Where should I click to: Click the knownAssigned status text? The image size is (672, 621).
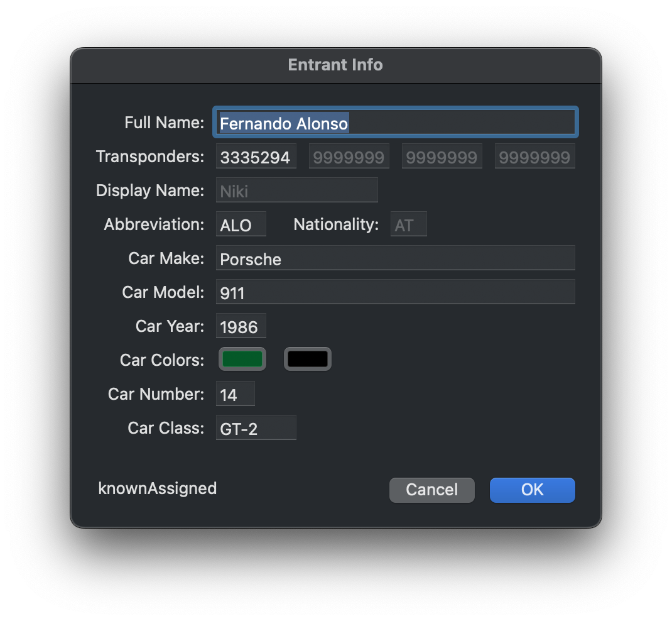[x=158, y=488]
